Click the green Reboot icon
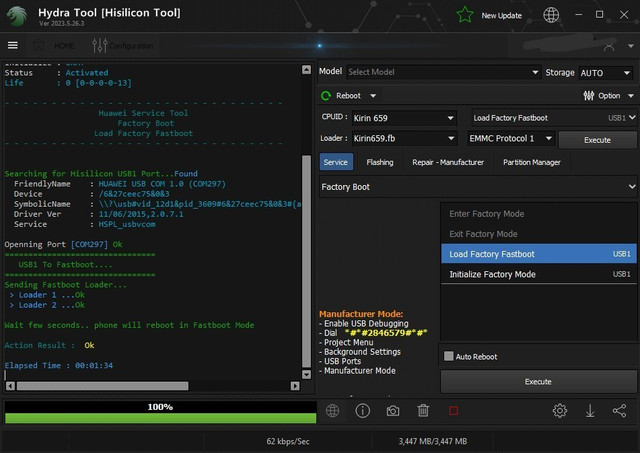Image resolution: width=640 pixels, height=453 pixels. 326,95
